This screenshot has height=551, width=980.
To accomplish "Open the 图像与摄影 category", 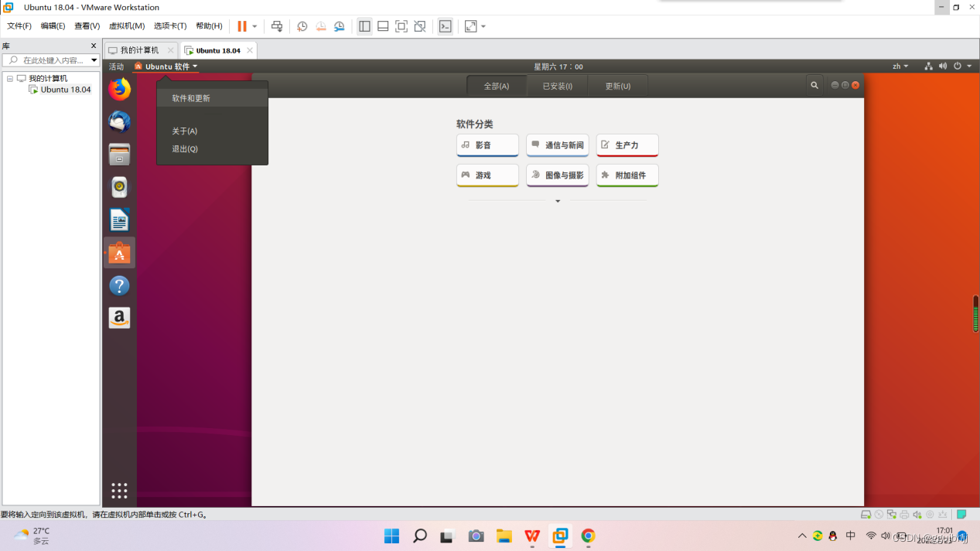I will 558,175.
